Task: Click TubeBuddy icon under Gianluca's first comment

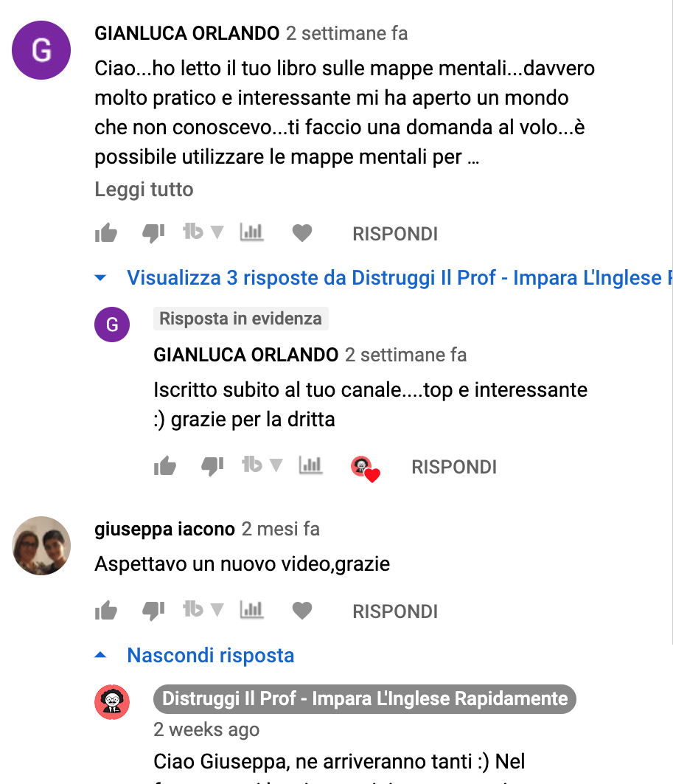Action: pyautogui.click(x=193, y=232)
